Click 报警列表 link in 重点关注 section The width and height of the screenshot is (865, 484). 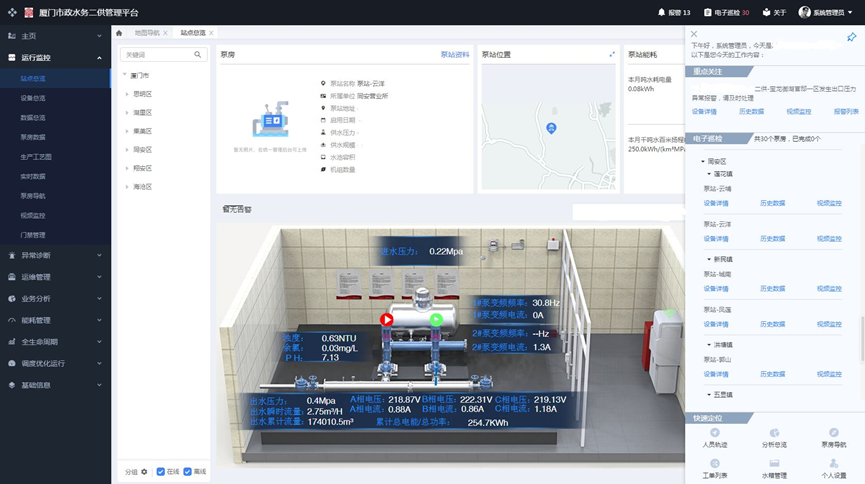(845, 112)
